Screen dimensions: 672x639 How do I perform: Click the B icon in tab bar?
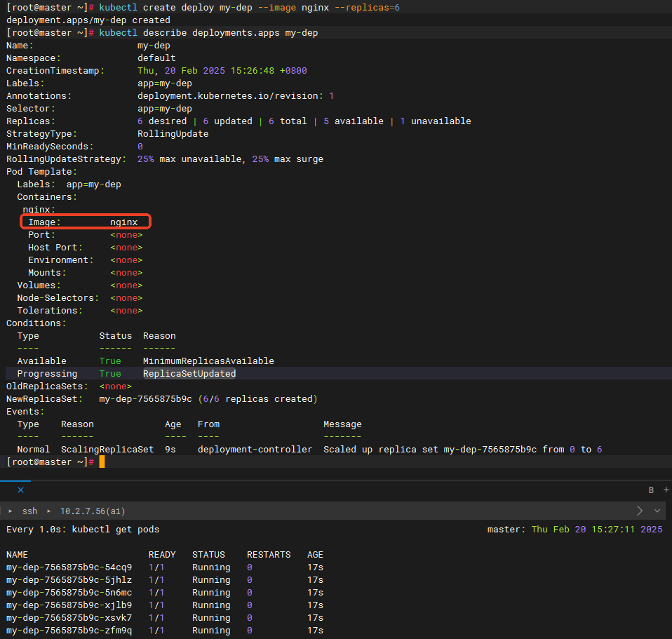click(x=651, y=490)
